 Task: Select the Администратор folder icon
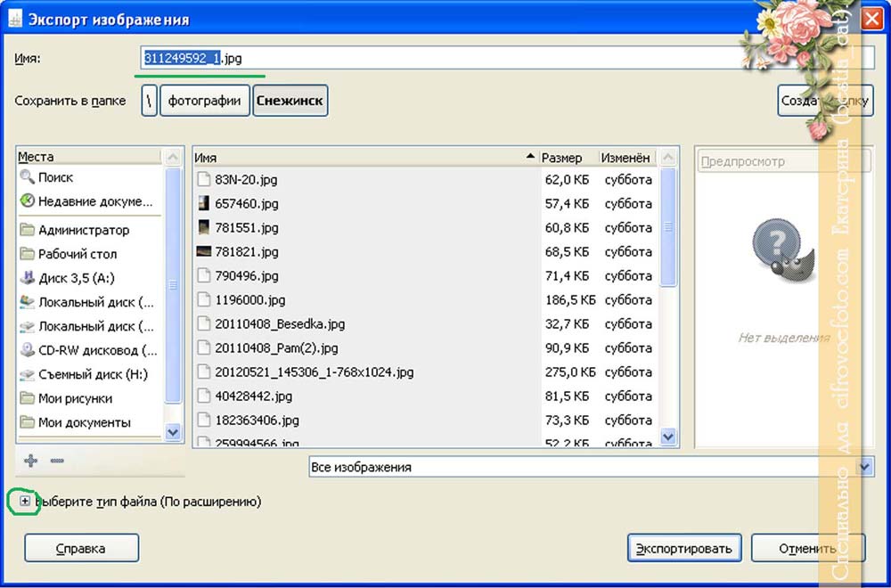28,230
